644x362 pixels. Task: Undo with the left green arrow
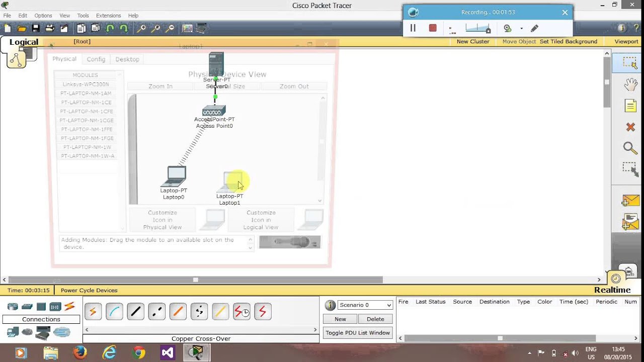(x=110, y=28)
